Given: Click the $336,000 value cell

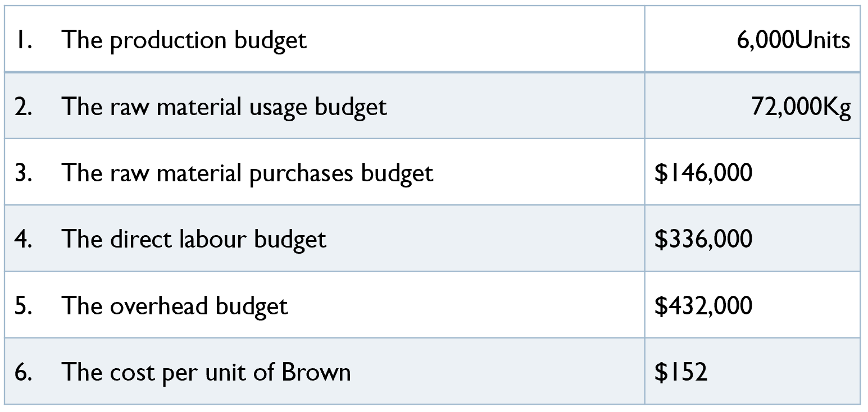Looking at the screenshot, I should tap(703, 239).
